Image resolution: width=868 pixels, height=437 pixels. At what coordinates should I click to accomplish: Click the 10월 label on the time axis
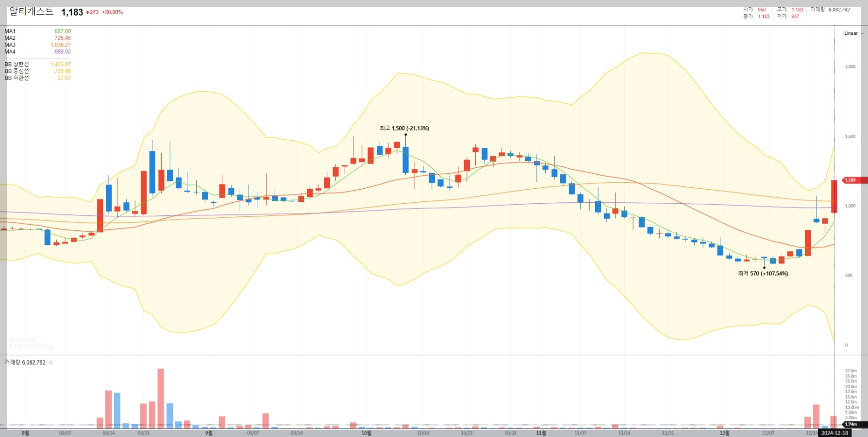(366, 433)
